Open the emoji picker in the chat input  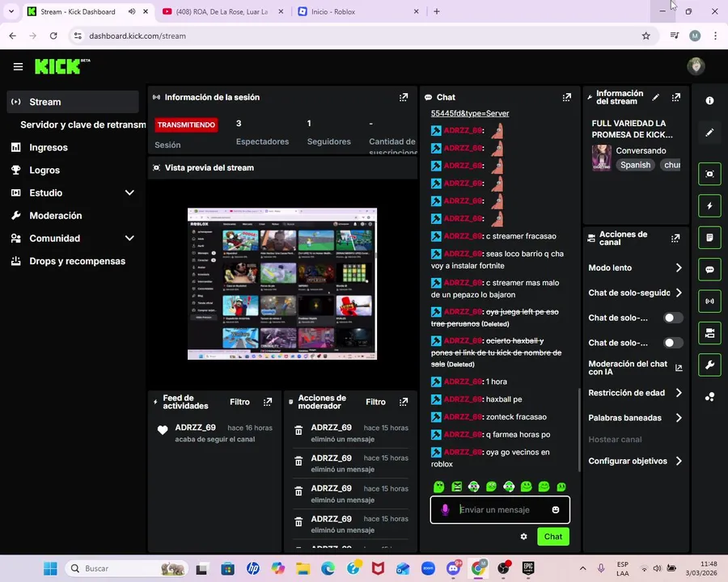click(555, 509)
